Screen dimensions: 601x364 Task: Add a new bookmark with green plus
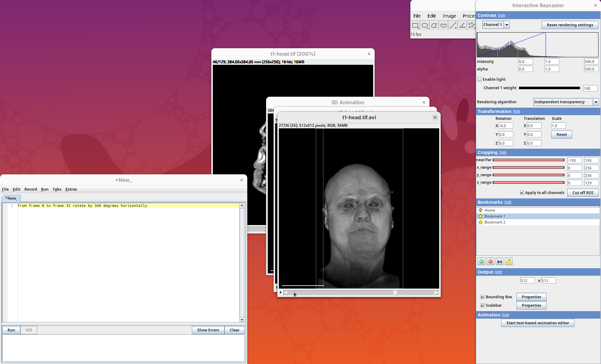pyautogui.click(x=481, y=261)
